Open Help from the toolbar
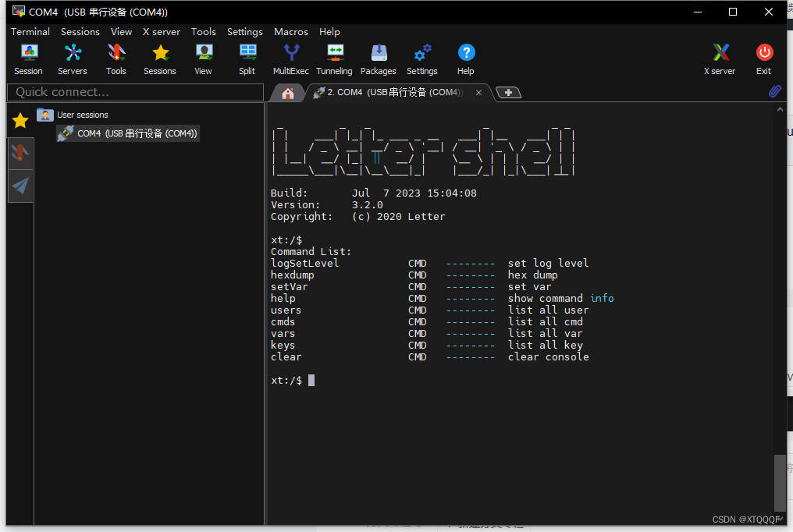 pyautogui.click(x=465, y=53)
